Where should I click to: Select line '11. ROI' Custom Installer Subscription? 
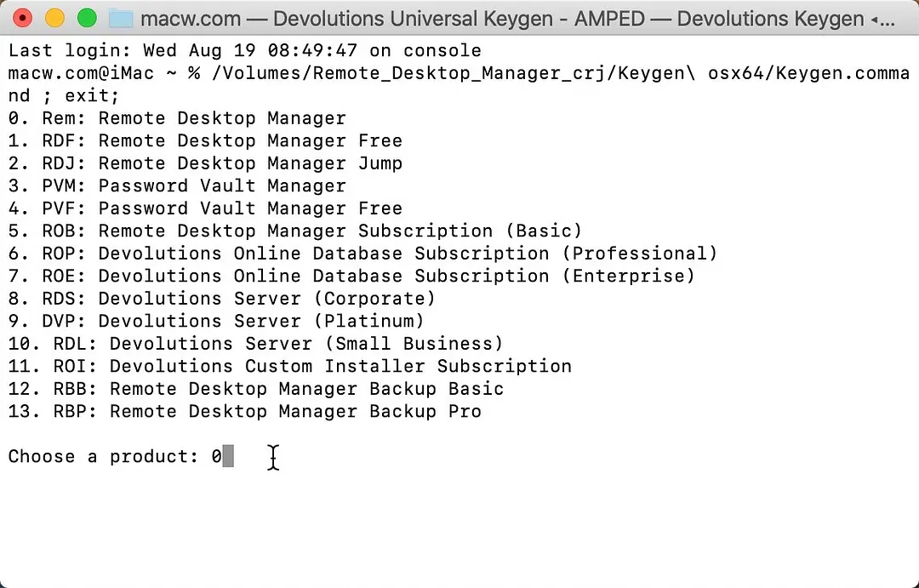pyautogui.click(x=290, y=367)
